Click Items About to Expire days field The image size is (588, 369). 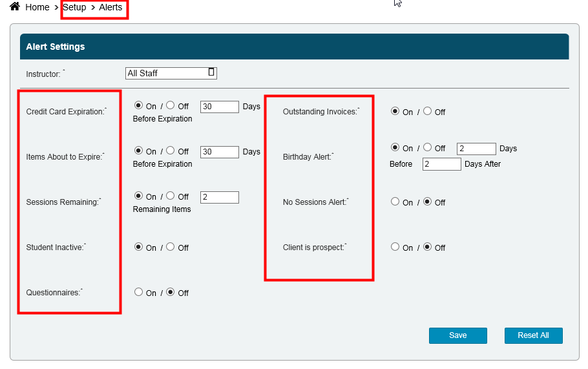pos(220,152)
